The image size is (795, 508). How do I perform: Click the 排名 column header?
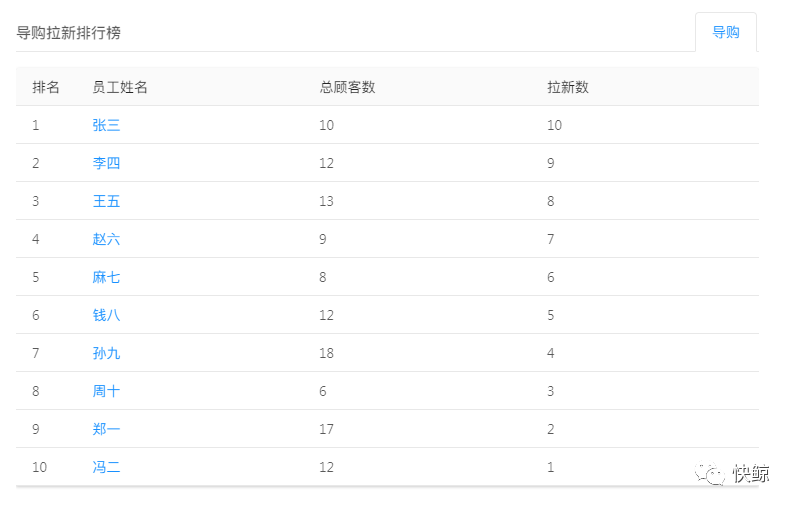[x=46, y=87]
